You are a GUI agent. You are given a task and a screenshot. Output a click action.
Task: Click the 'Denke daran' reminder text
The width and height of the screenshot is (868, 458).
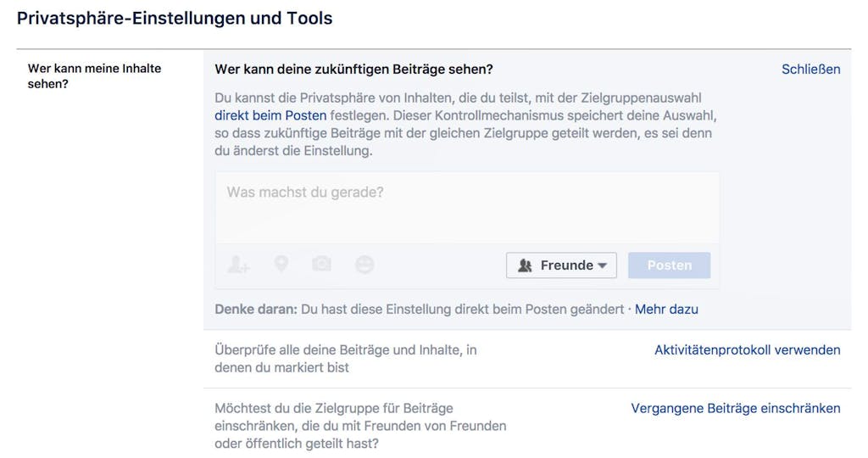tap(419, 309)
